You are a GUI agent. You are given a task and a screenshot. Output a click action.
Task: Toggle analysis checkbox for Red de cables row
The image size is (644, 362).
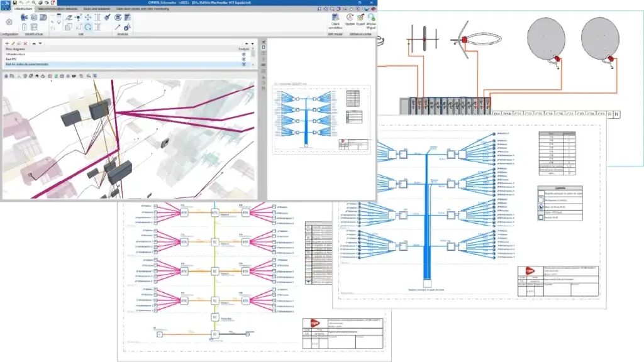coord(243,65)
